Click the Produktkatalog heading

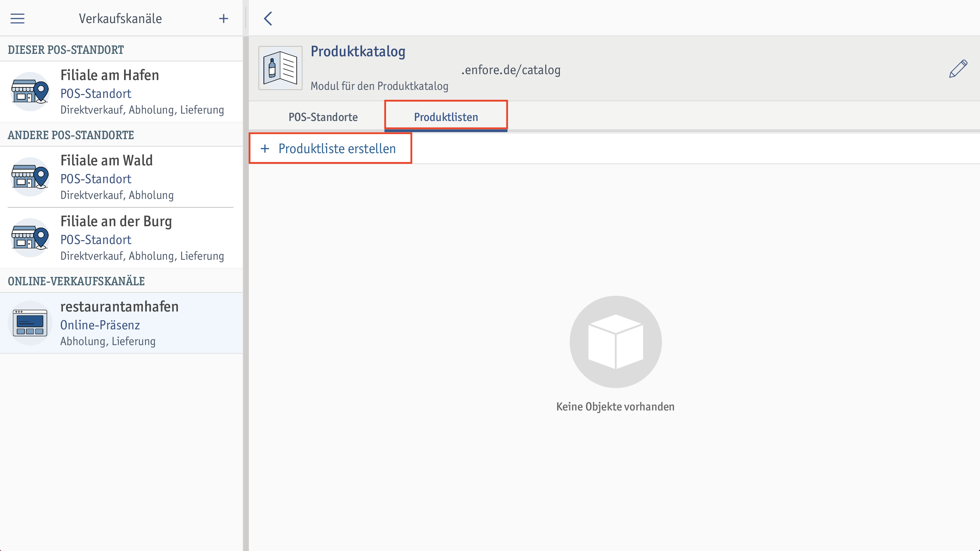coord(358,51)
